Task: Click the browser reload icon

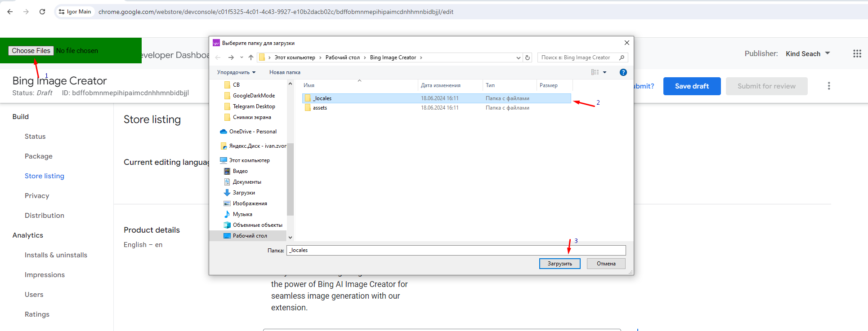Action: [42, 12]
